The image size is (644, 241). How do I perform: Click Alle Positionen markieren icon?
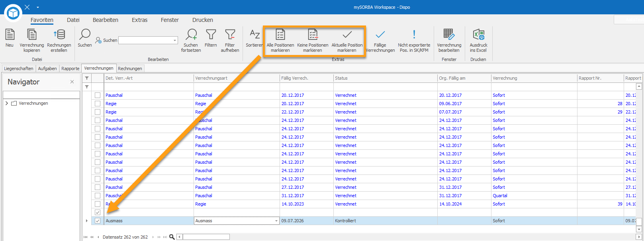(280, 34)
